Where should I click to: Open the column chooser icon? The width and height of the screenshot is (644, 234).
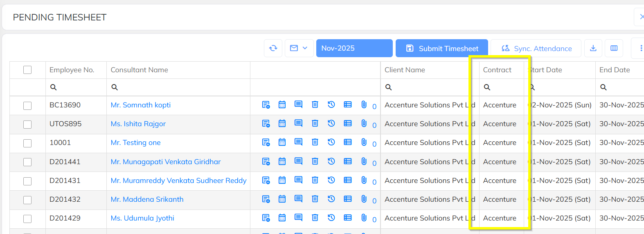[x=614, y=48]
